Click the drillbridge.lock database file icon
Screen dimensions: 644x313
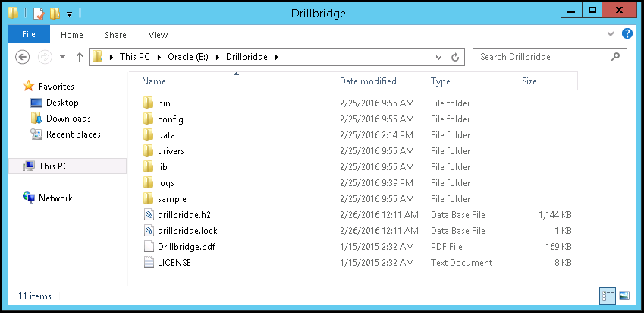(148, 231)
